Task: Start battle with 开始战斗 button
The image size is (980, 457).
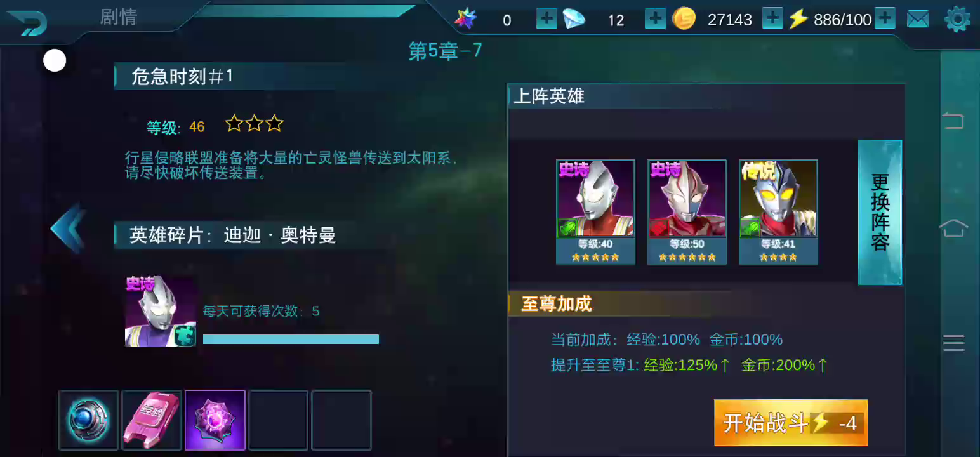Action: (791, 423)
